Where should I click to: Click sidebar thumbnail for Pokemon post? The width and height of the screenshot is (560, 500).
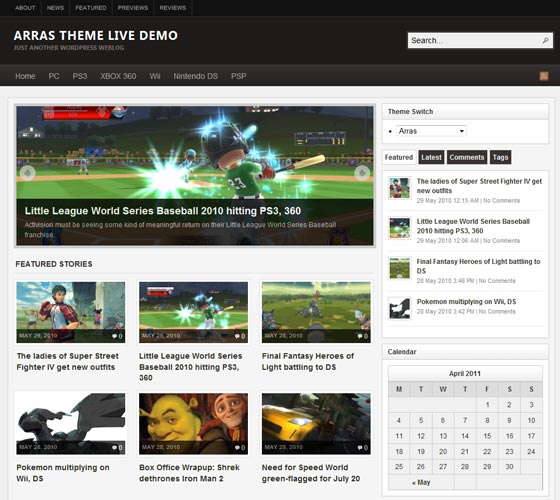[400, 308]
